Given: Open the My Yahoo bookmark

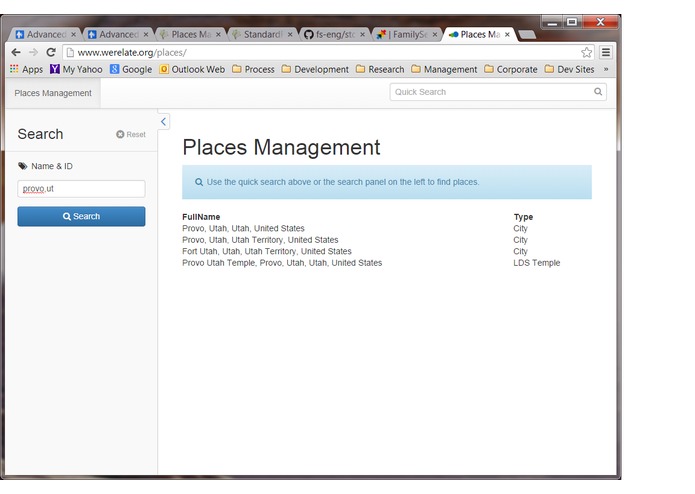Looking at the screenshot, I should 76,69.
